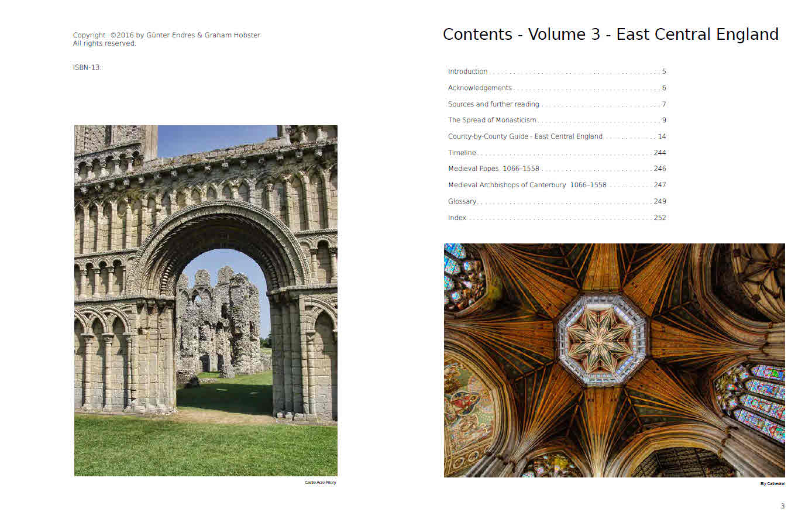
Task: Click the ISBN-13 label
Action: point(87,67)
